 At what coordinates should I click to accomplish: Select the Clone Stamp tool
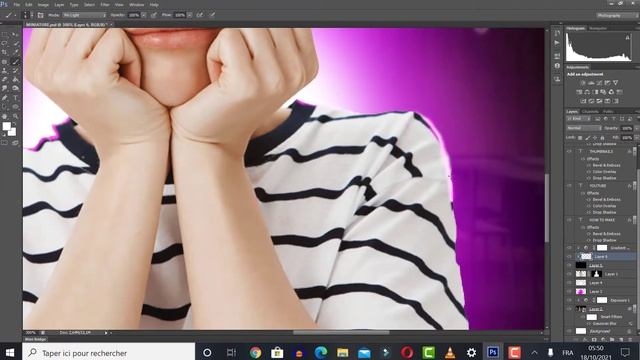click(x=5, y=71)
